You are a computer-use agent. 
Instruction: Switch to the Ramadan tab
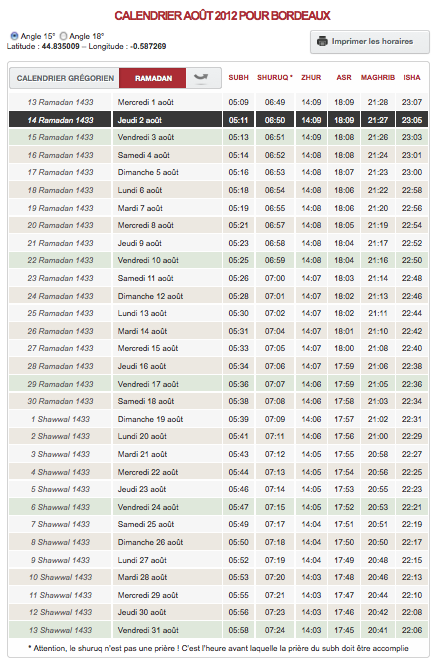153,78
